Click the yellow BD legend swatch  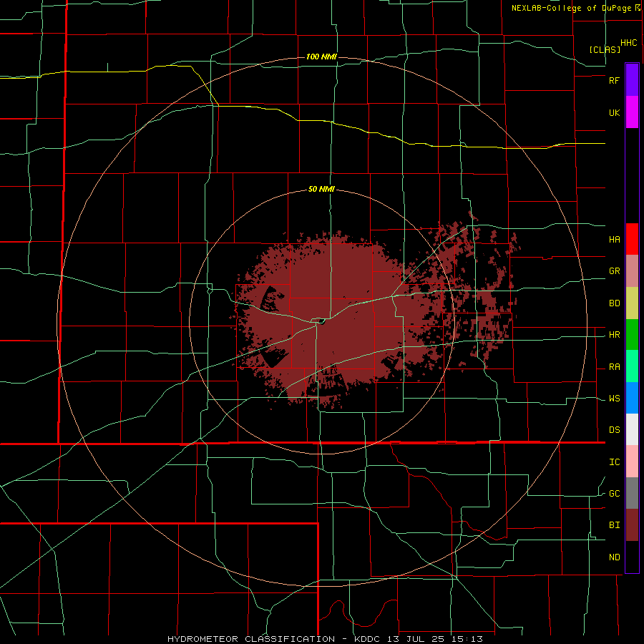pos(632,303)
